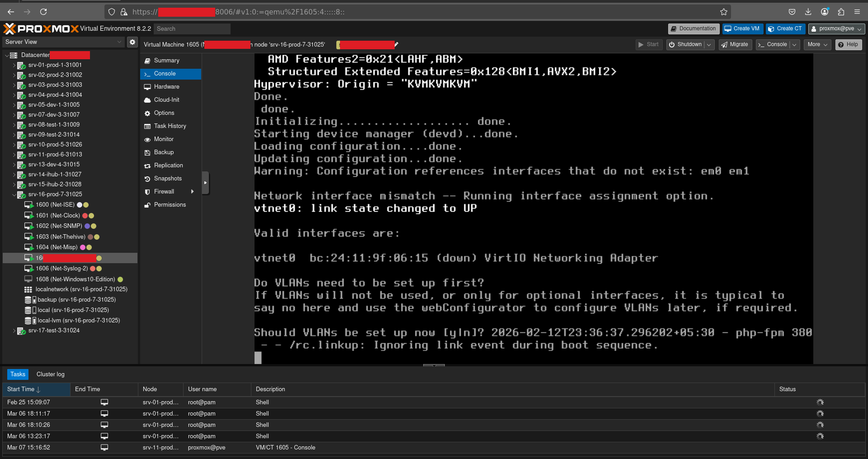This screenshot has height=459, width=868.
Task: Switch to the Cluster log tab
Action: pos(51,374)
